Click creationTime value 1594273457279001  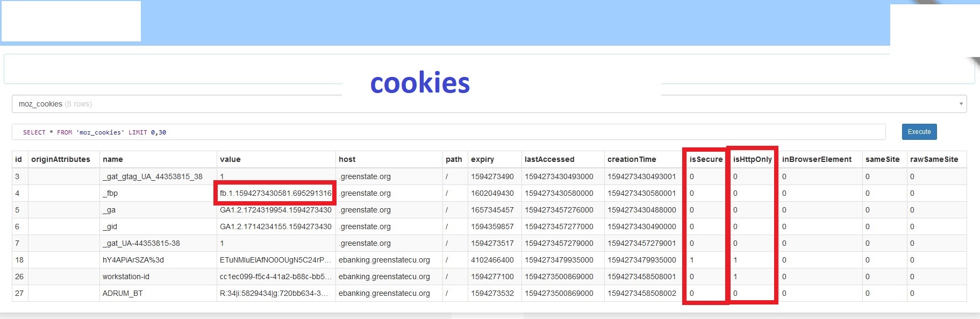(x=642, y=243)
